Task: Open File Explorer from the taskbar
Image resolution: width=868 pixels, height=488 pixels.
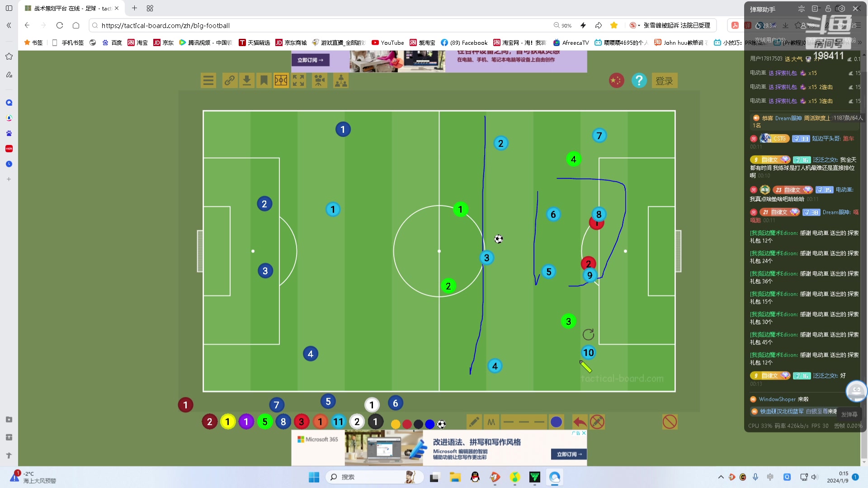Action: pyautogui.click(x=455, y=477)
